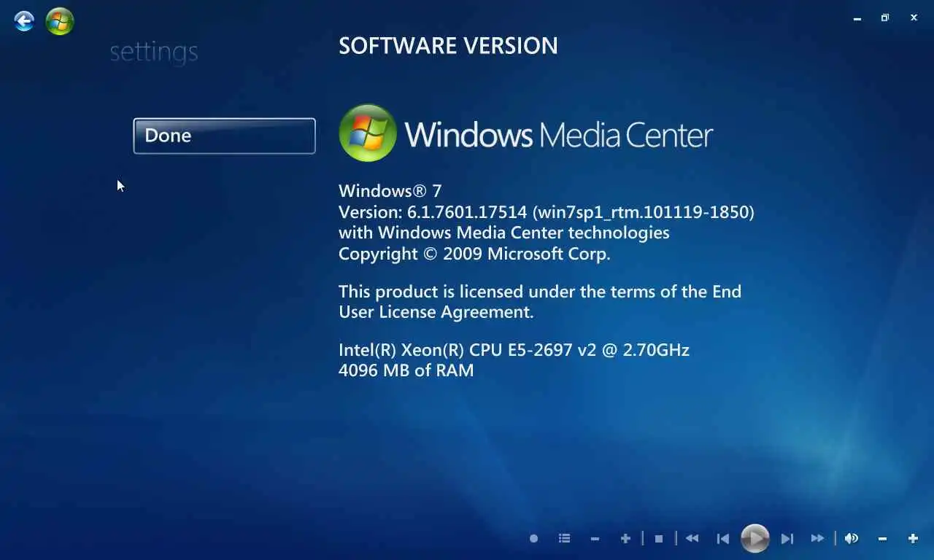This screenshot has height=560, width=934.
Task: Click the '4096 MB of RAM' text
Action: click(x=406, y=370)
